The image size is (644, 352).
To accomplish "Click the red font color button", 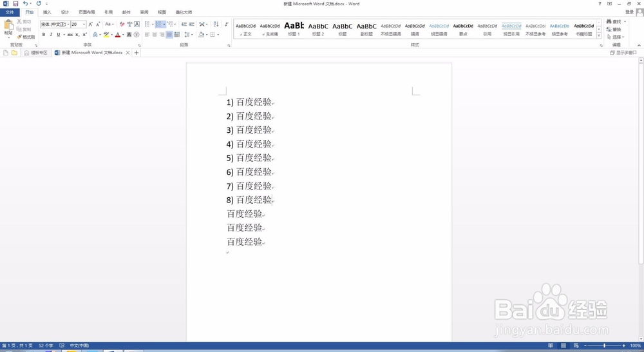I will [x=118, y=35].
